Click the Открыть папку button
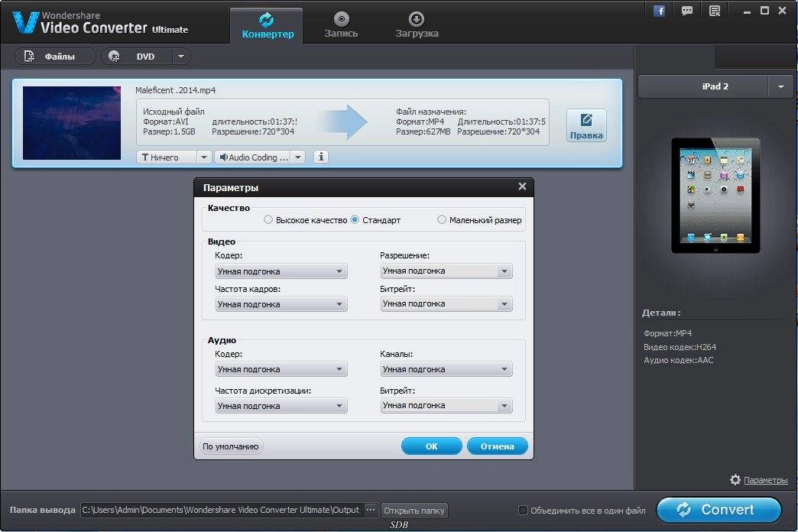The width and height of the screenshot is (798, 532). tap(414, 510)
